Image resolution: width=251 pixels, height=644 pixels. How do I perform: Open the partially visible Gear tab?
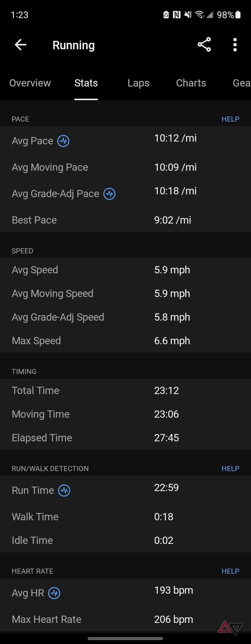point(241,83)
